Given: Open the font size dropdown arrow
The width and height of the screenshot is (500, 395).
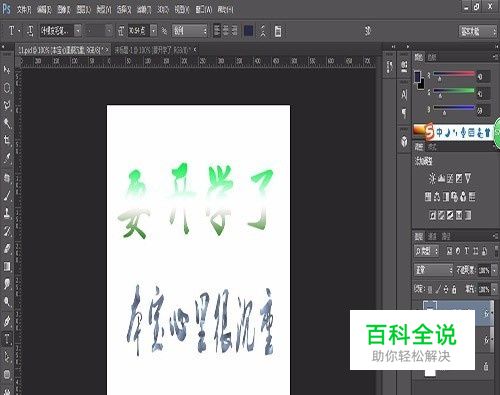Looking at the screenshot, I should click(153, 31).
